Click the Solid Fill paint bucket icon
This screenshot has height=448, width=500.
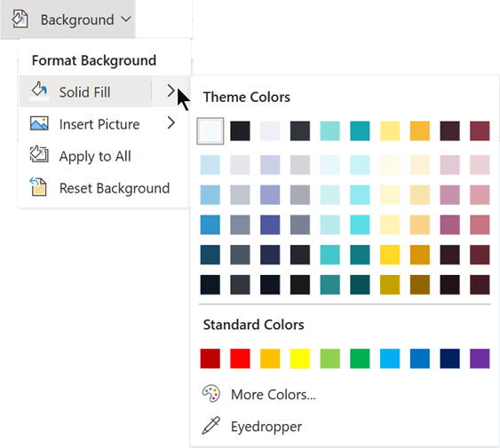(x=39, y=91)
